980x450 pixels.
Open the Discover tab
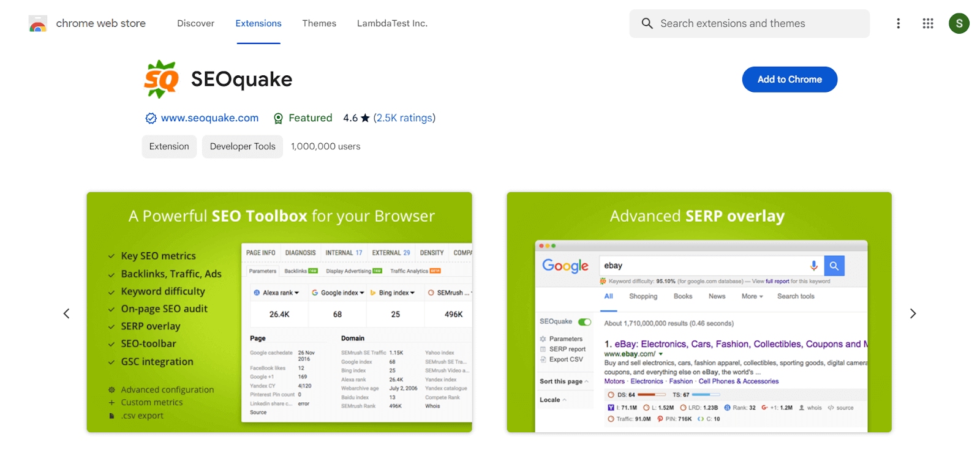[195, 23]
